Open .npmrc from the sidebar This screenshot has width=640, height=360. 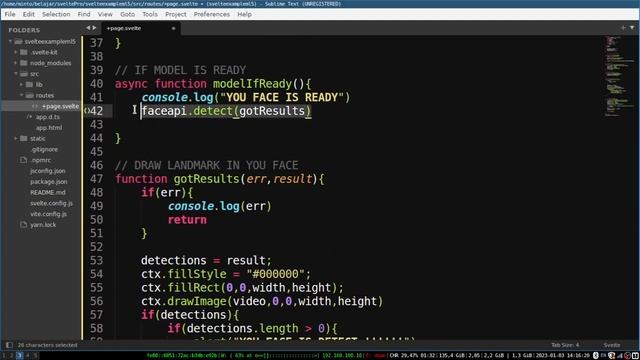click(40, 160)
